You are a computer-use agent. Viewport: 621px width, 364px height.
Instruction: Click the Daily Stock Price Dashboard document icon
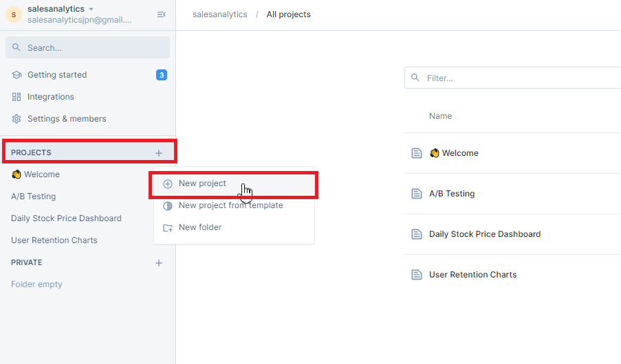tap(416, 234)
